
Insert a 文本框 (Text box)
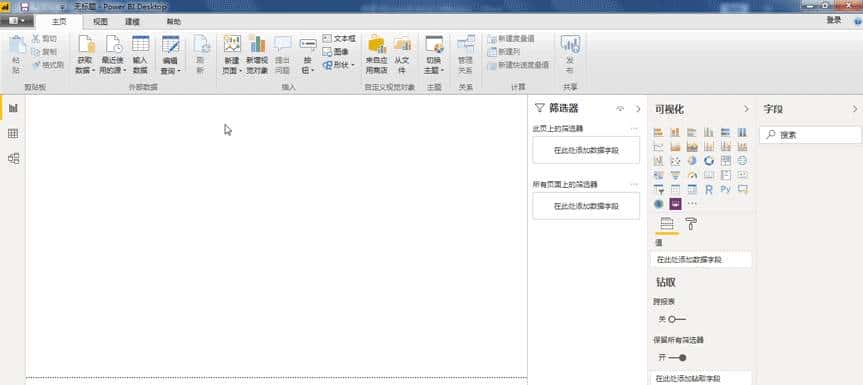coord(339,38)
